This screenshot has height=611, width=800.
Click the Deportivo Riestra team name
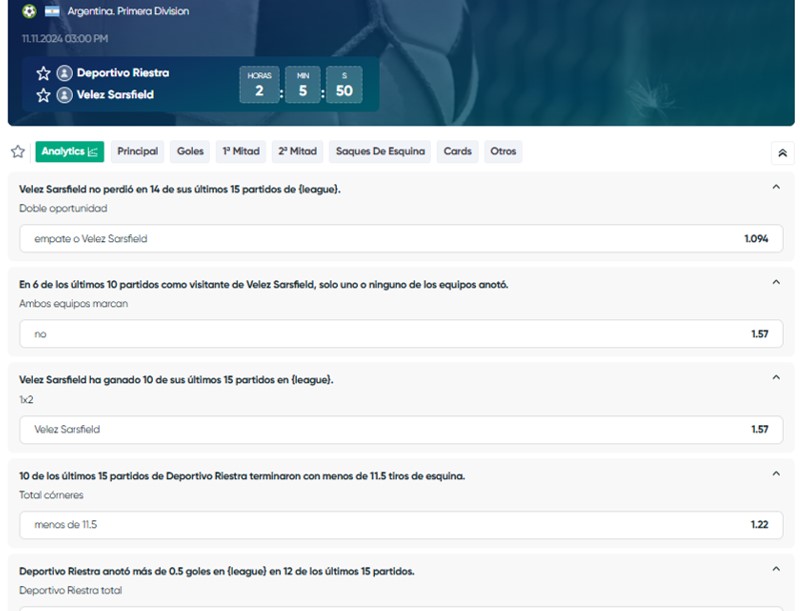[123, 73]
